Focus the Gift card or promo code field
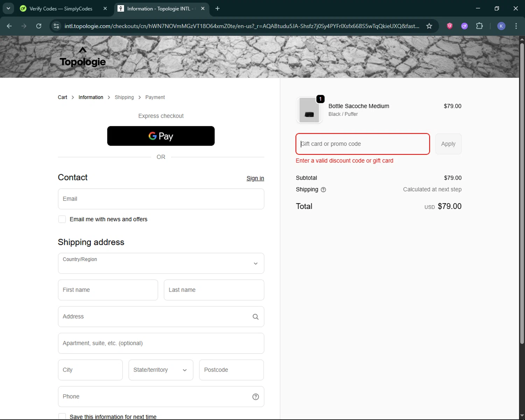 pyautogui.click(x=363, y=144)
